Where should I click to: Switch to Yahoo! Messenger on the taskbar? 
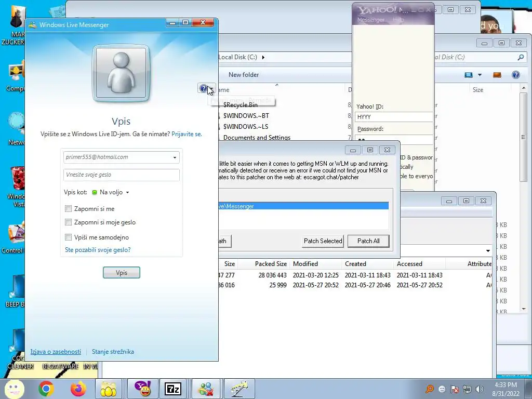pyautogui.click(x=143, y=389)
